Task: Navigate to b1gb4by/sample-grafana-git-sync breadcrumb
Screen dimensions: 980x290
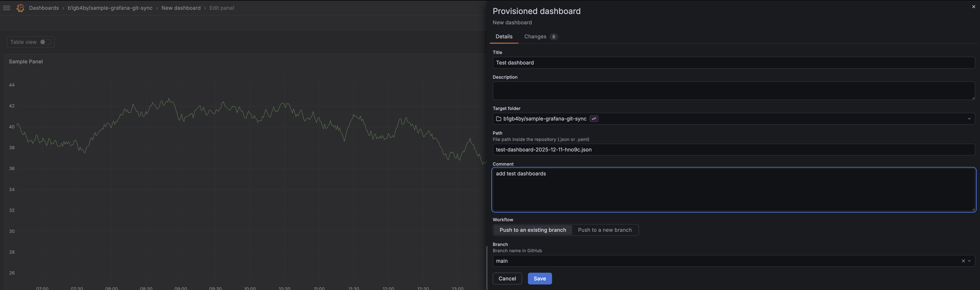Action: coord(110,8)
